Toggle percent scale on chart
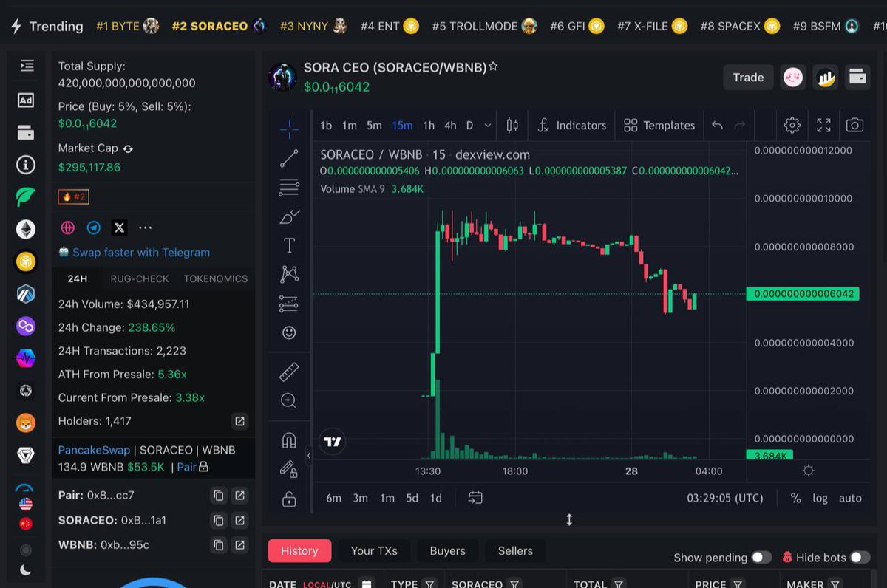887x588 pixels. coord(795,498)
